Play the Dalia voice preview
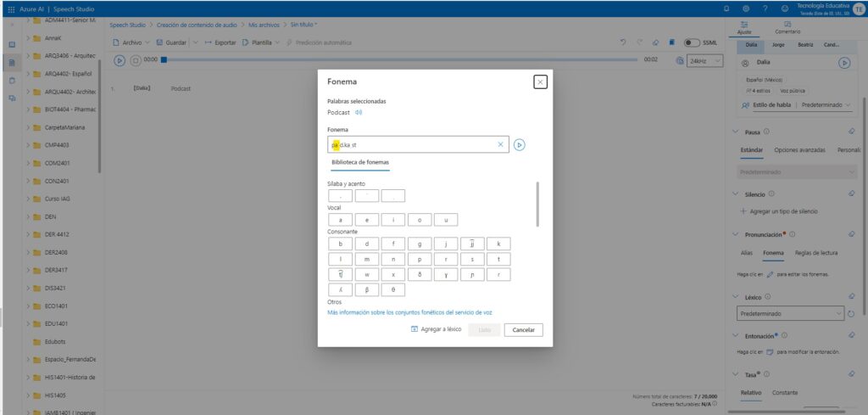 coord(843,63)
